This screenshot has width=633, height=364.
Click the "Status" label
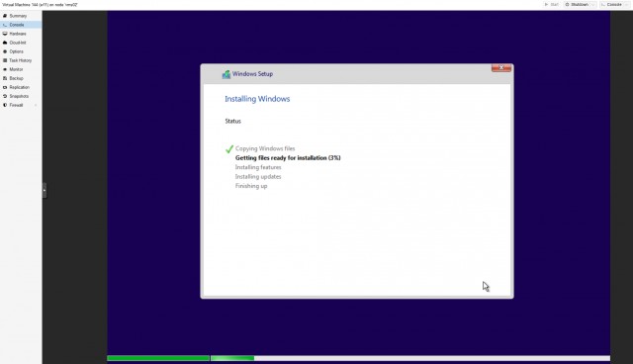pyautogui.click(x=233, y=121)
